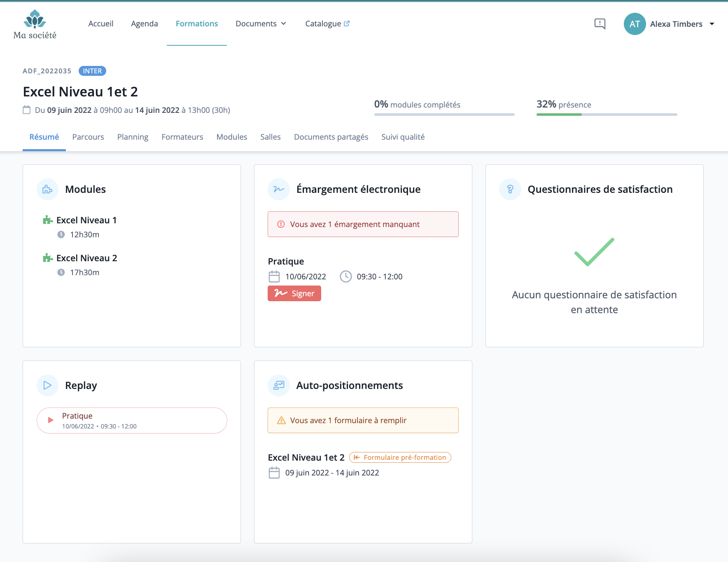Image resolution: width=728 pixels, height=562 pixels.
Task: Click the Excel Niveau 1 puzzle icon
Action: point(48,220)
